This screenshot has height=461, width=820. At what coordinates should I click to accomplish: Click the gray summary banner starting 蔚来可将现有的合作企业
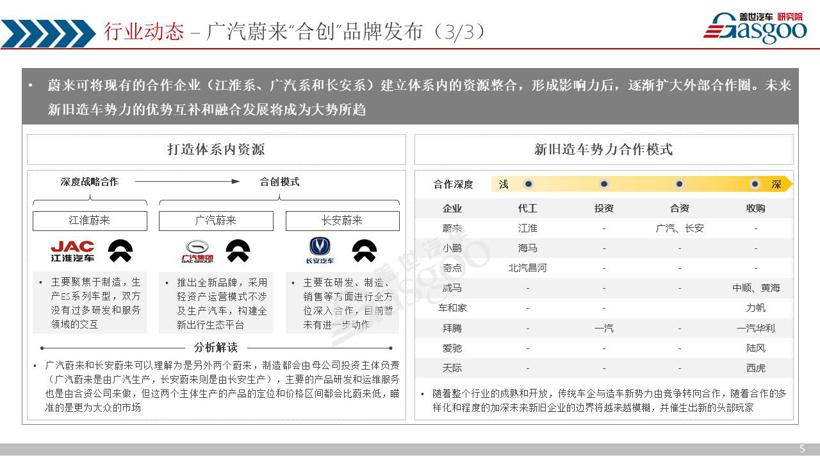pos(410,97)
